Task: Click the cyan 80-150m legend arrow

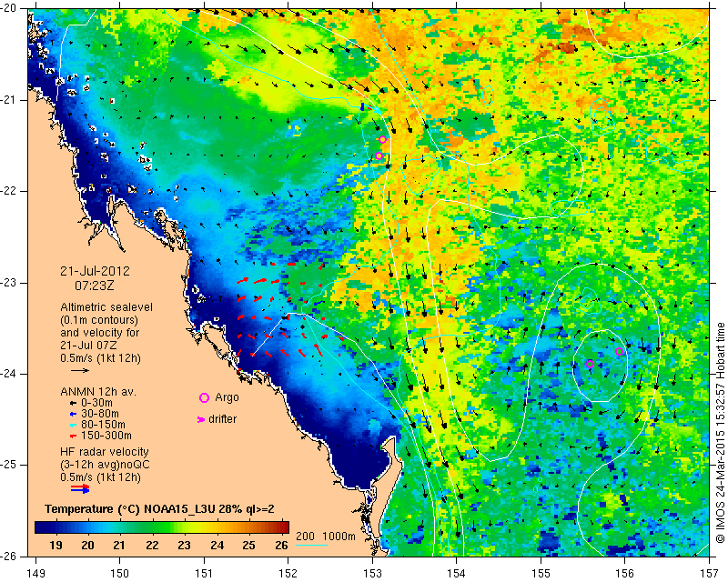Action: (x=73, y=425)
